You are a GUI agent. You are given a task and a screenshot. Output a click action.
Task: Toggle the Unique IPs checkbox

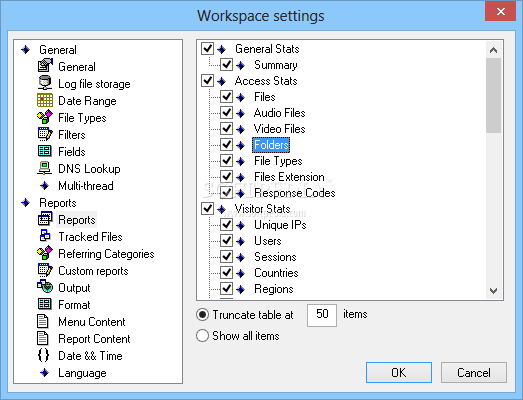coord(226,225)
